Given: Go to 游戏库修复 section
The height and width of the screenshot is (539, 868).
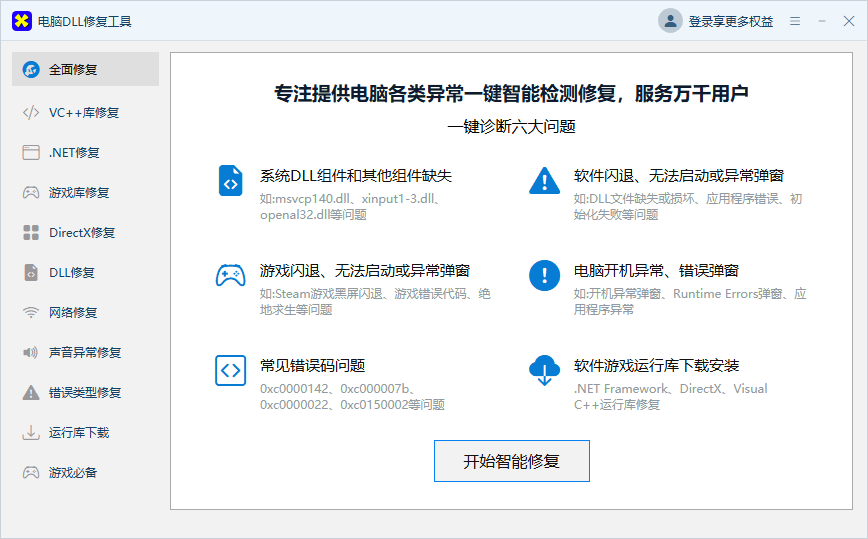Looking at the screenshot, I should pyautogui.click(x=85, y=193).
